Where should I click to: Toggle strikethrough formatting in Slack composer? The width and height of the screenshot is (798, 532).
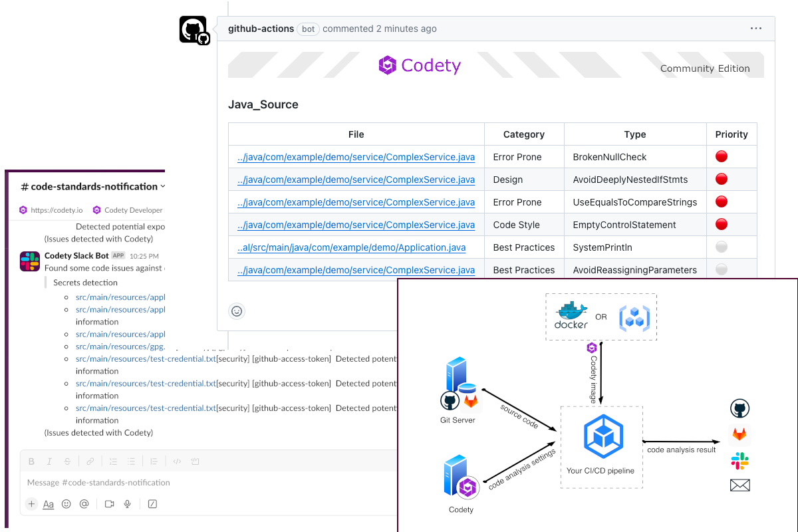(x=67, y=462)
